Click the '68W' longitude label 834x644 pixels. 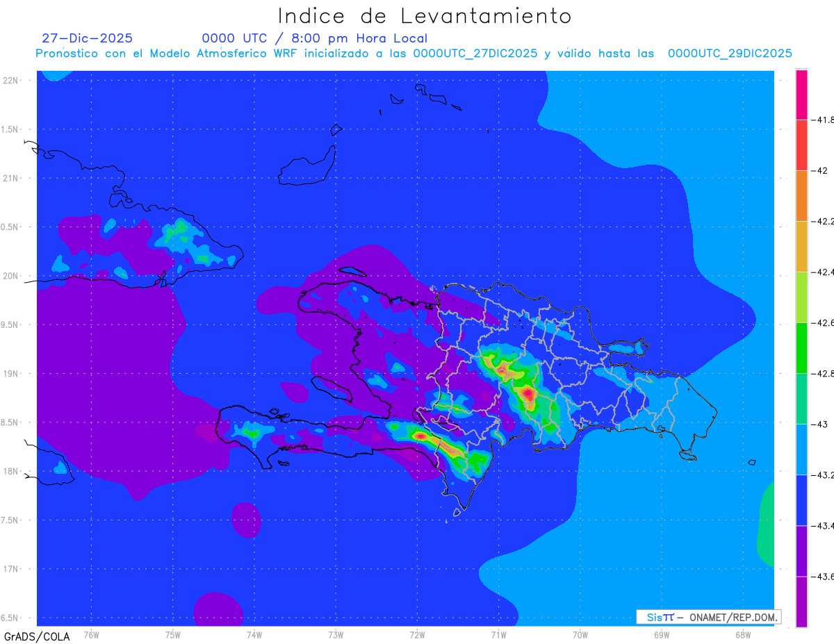tap(743, 635)
